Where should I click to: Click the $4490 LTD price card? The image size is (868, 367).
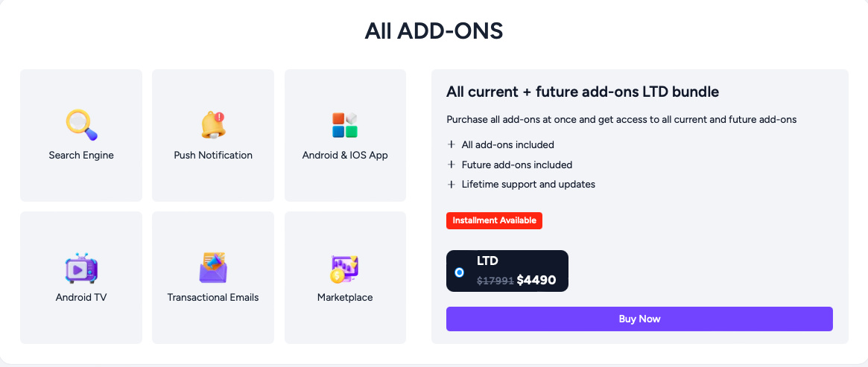tap(507, 271)
